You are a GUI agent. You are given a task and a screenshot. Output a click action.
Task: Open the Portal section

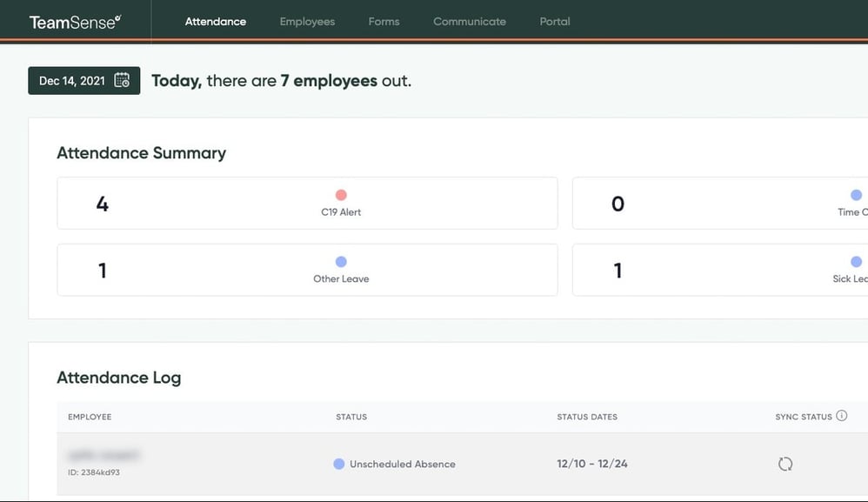pyautogui.click(x=554, y=22)
